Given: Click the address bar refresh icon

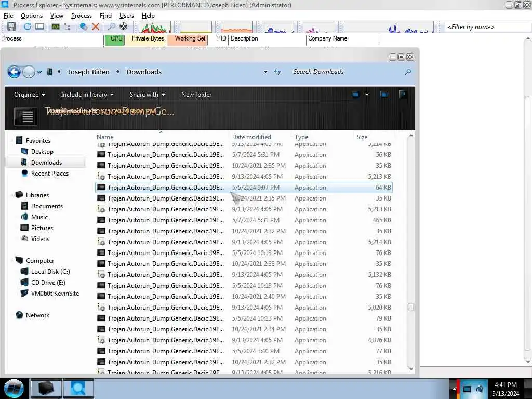Looking at the screenshot, I should [277, 72].
